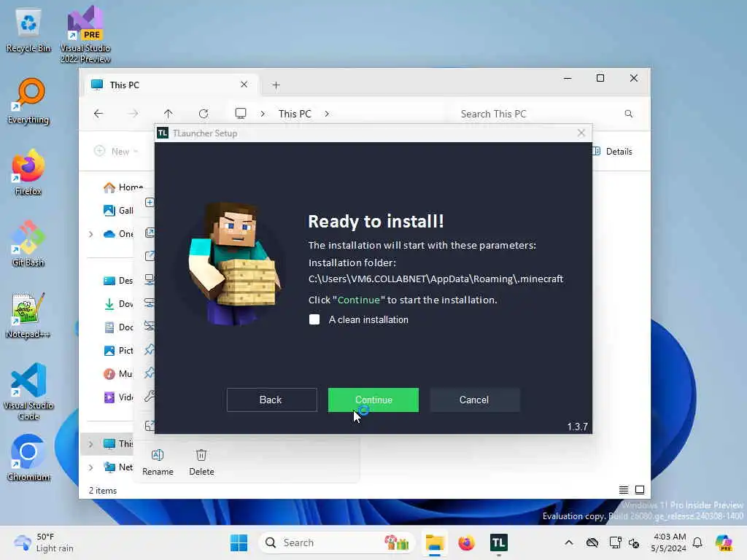Enable the clean installation checkbox
Image resolution: width=747 pixels, height=560 pixels.
(x=314, y=319)
